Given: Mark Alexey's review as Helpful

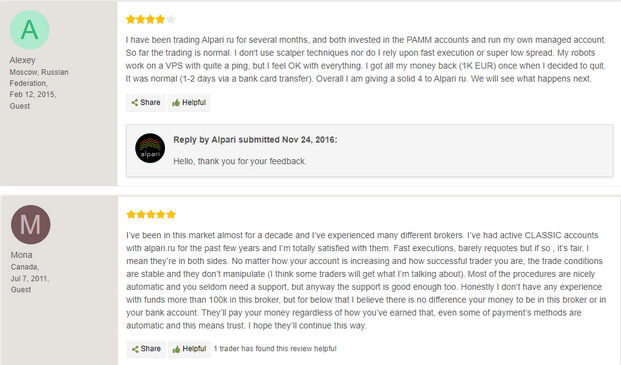Looking at the screenshot, I should 189,103.
